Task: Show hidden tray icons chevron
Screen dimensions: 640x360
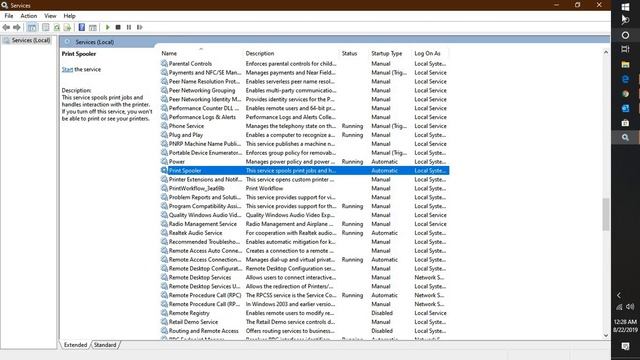Action: coord(619,295)
